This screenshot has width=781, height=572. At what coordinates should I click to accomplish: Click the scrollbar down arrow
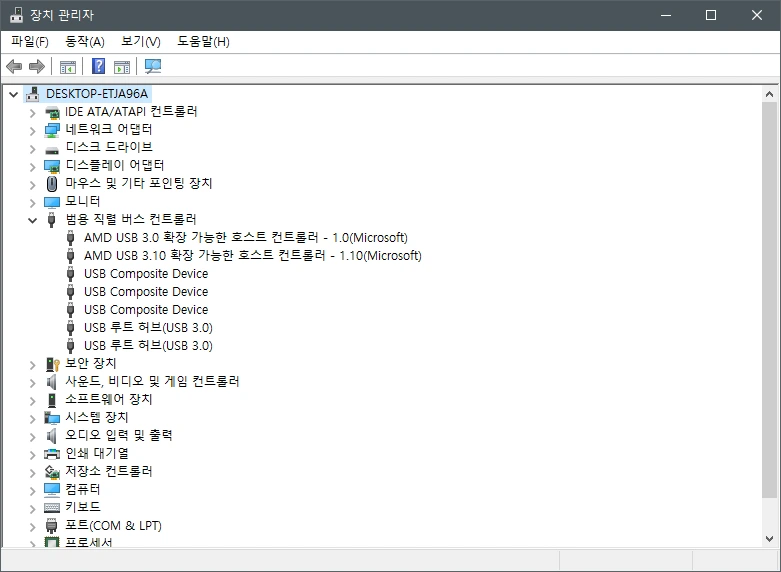click(769, 538)
